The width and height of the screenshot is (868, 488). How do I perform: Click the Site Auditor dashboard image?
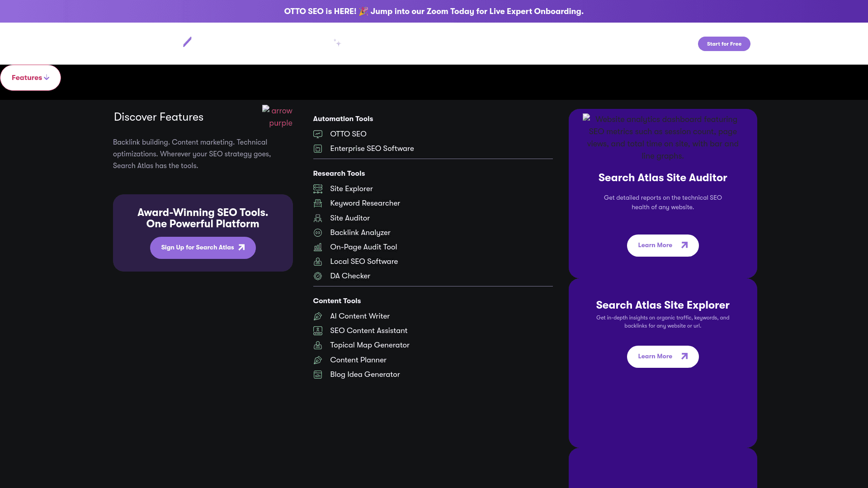click(663, 137)
